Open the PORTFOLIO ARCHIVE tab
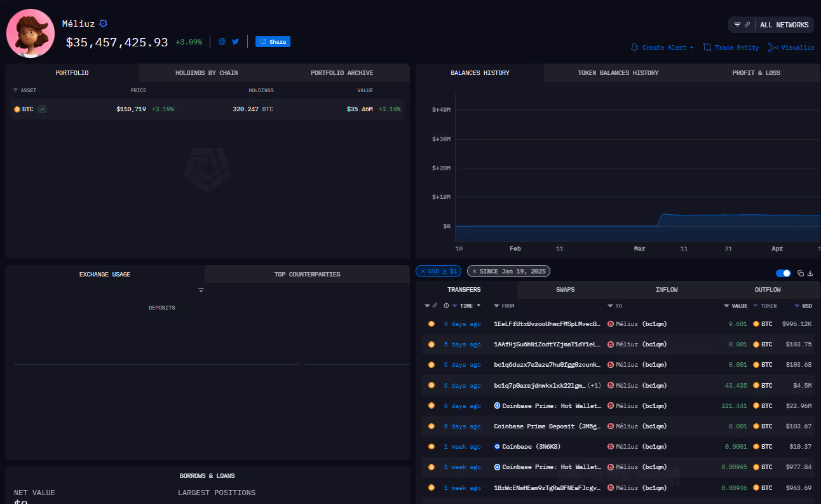This screenshot has width=821, height=504. 342,73
